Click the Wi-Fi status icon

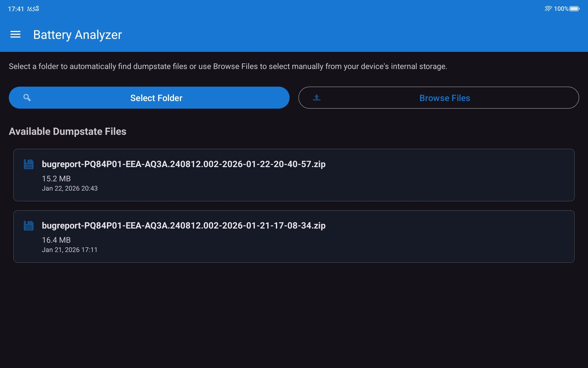[x=548, y=9]
